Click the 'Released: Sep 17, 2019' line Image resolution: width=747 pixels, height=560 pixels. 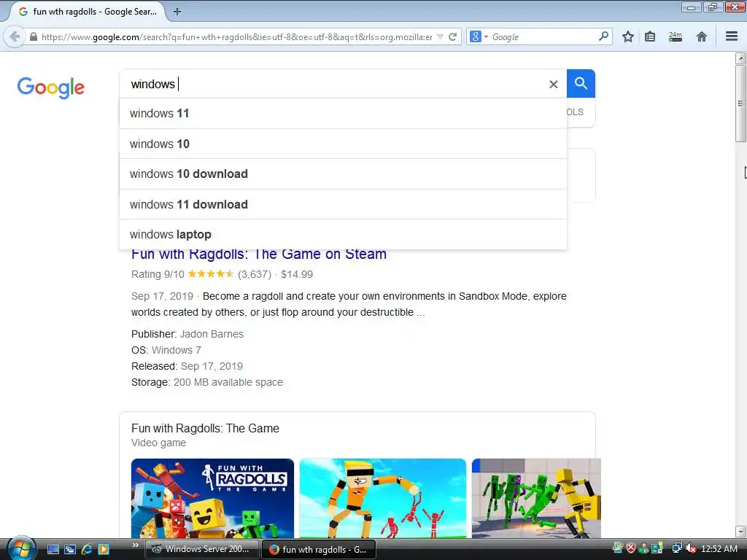click(187, 366)
